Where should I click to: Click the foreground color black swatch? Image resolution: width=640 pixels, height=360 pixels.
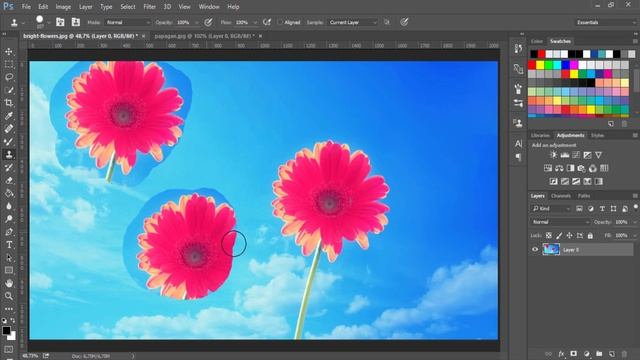point(6,331)
